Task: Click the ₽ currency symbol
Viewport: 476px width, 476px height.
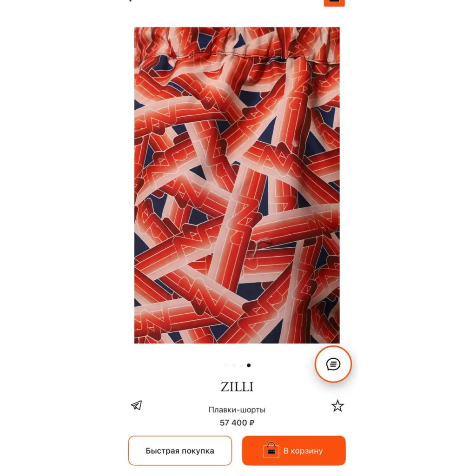Action: point(251,423)
